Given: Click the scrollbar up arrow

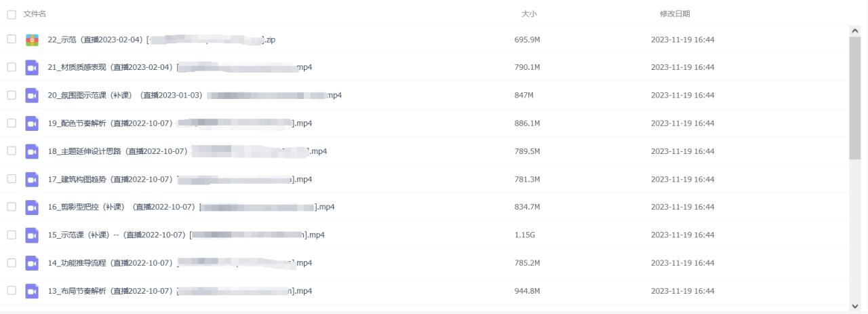Looking at the screenshot, I should (x=854, y=31).
